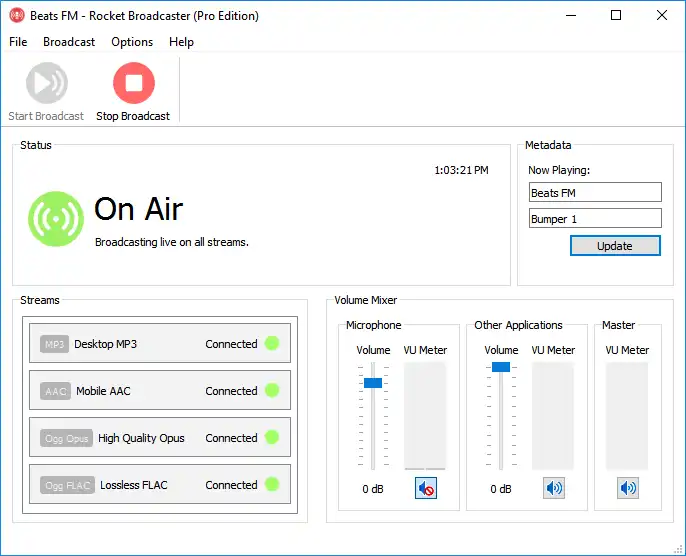The image size is (686, 556).
Task: Open the Broadcast menu
Action: (x=69, y=42)
